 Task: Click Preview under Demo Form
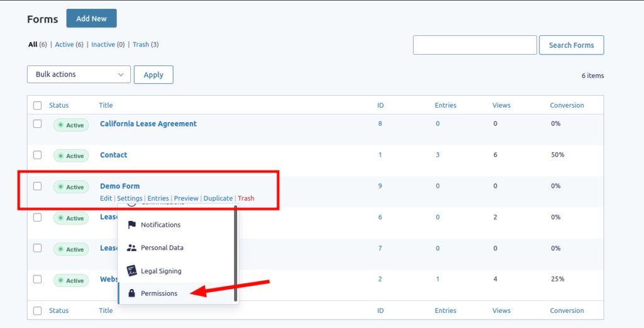click(186, 198)
